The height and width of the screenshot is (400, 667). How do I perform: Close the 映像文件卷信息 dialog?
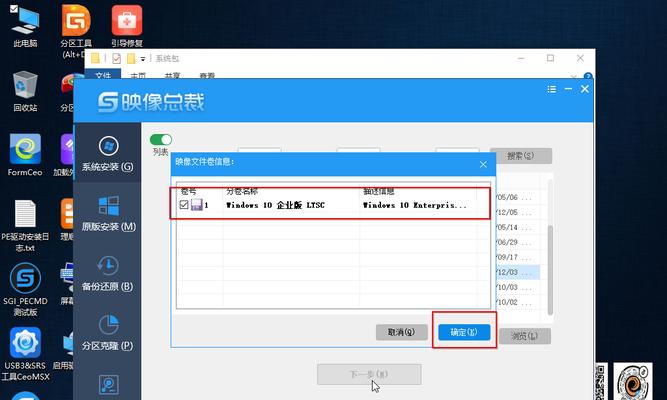click(483, 164)
